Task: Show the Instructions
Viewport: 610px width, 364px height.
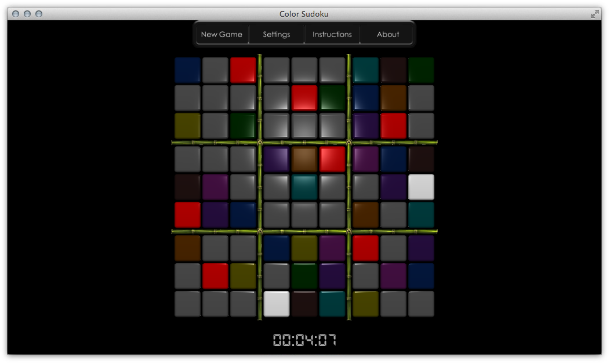Action: pyautogui.click(x=332, y=34)
